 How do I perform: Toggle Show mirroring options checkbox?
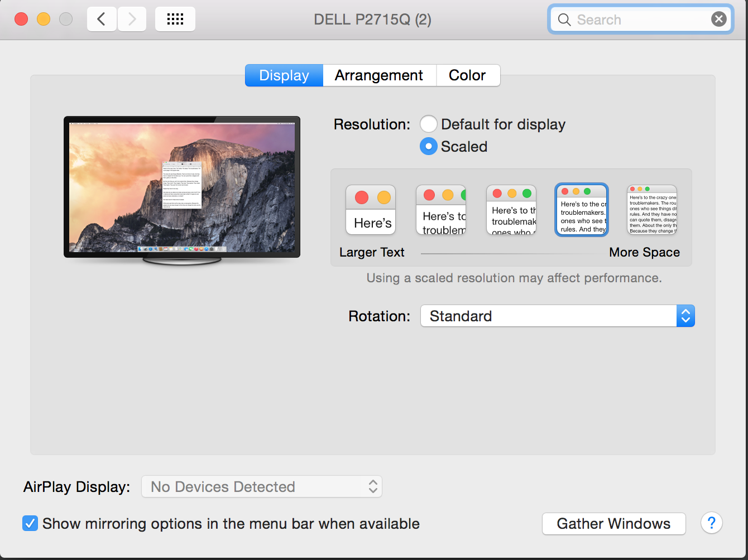pos(30,523)
